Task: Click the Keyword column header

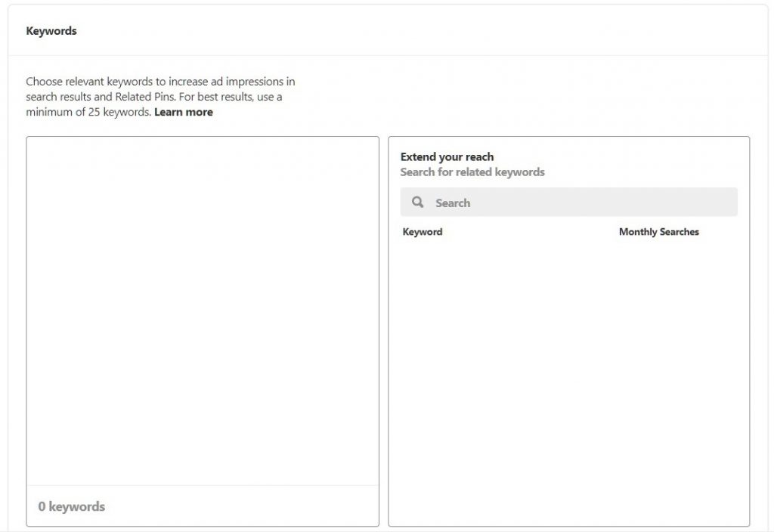Action: 423,232
